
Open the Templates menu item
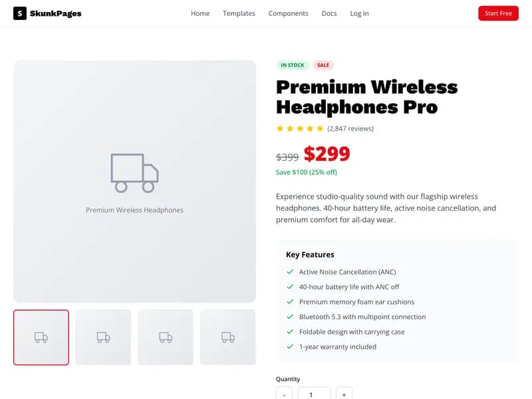[x=239, y=13]
